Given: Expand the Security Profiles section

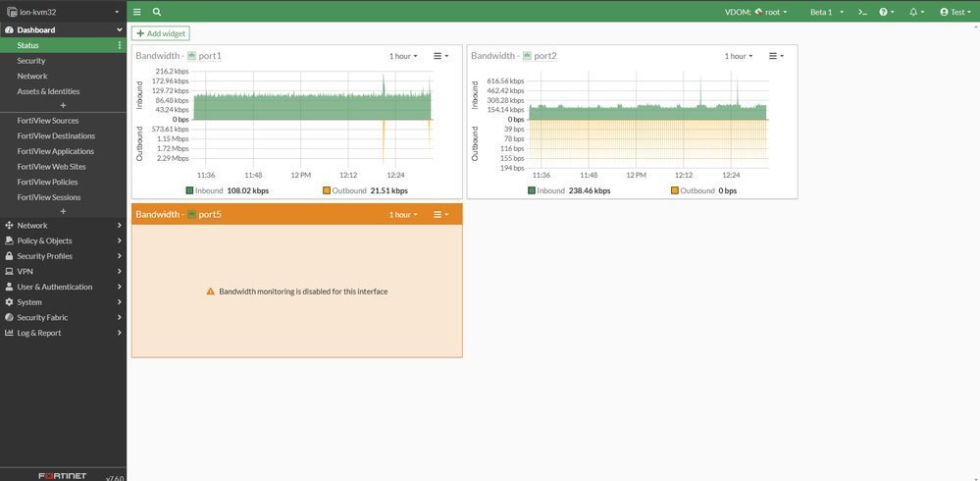Looking at the screenshot, I should pos(63,256).
